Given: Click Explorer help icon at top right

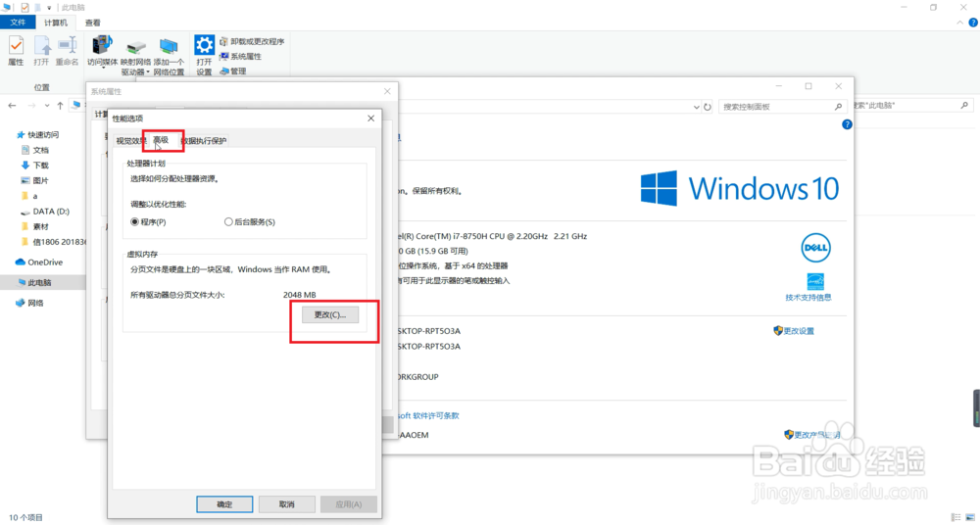Looking at the screenshot, I should tap(973, 23).
